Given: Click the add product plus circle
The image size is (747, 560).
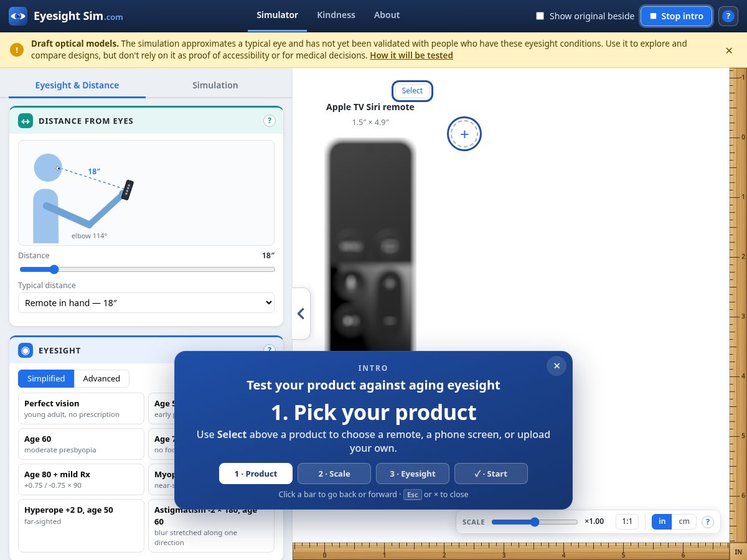Looking at the screenshot, I should point(464,134).
